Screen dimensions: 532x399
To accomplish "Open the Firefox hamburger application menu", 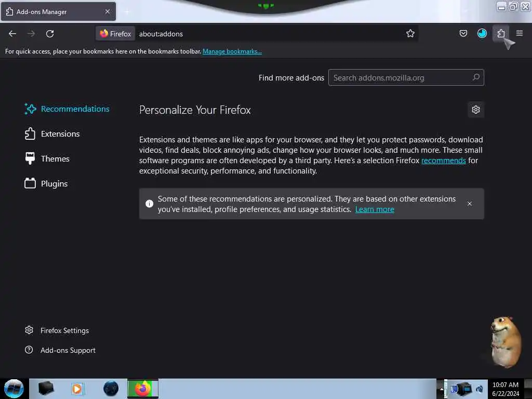I will (x=519, y=33).
